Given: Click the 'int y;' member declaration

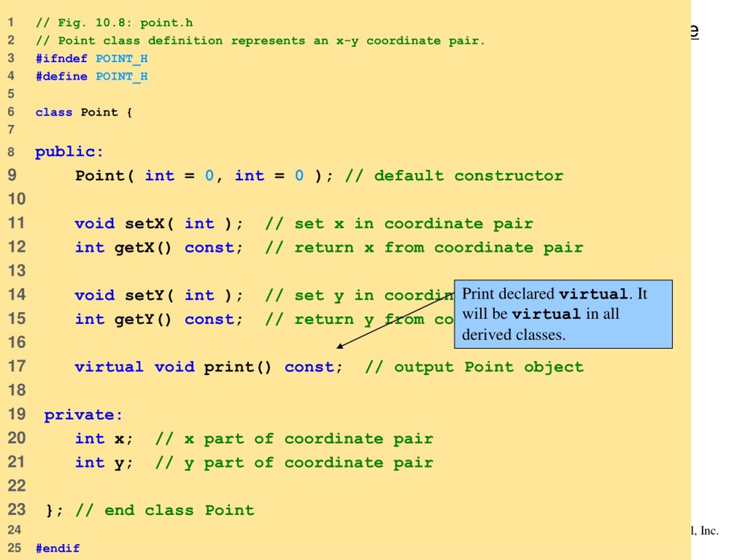Looking at the screenshot, I should 104,463.
